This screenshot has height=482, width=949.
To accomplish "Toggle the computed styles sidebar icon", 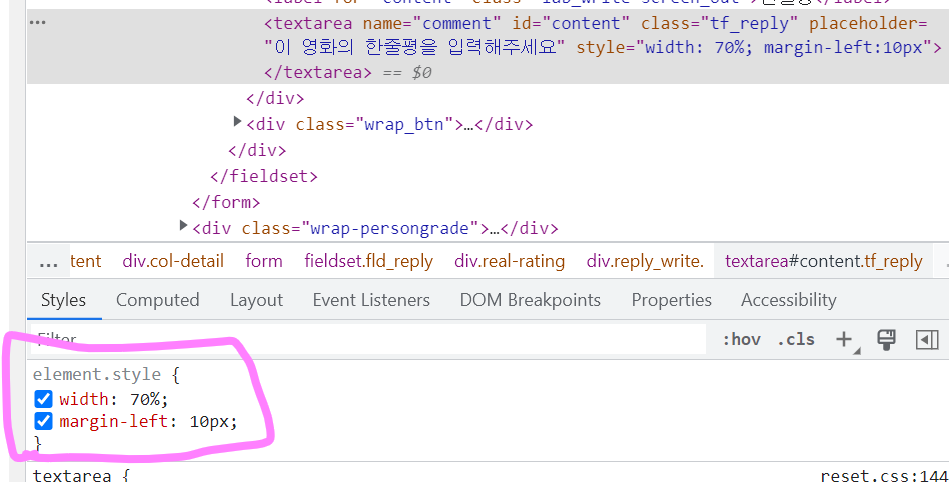I will pos(927,340).
